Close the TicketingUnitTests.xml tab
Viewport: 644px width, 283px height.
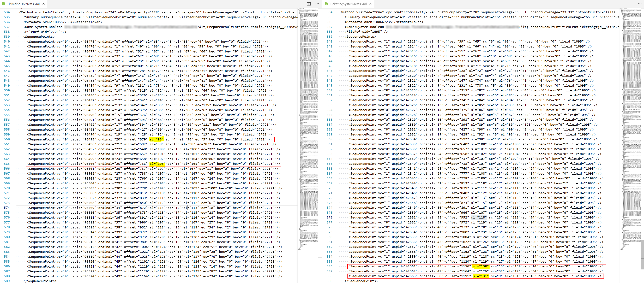(x=44, y=4)
